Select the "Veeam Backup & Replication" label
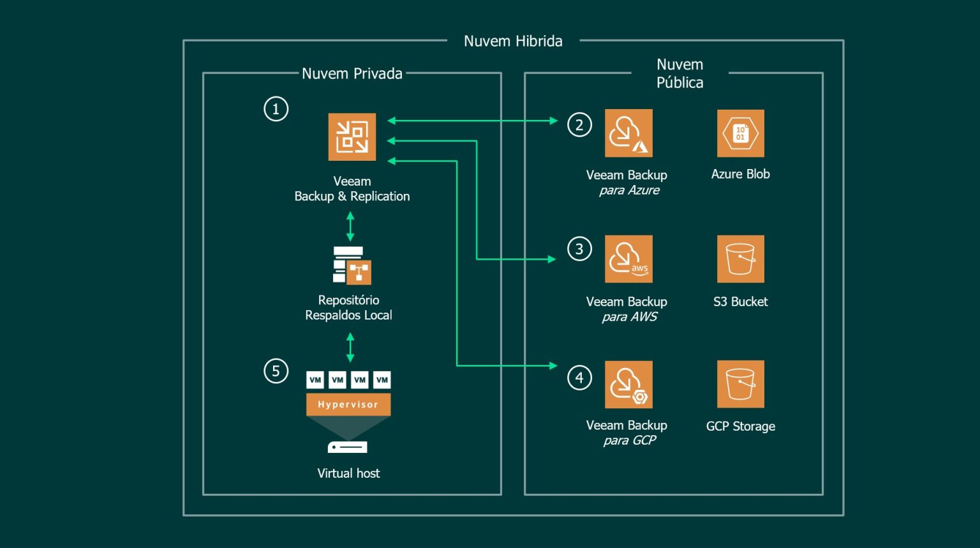The width and height of the screenshot is (980, 548). [352, 189]
